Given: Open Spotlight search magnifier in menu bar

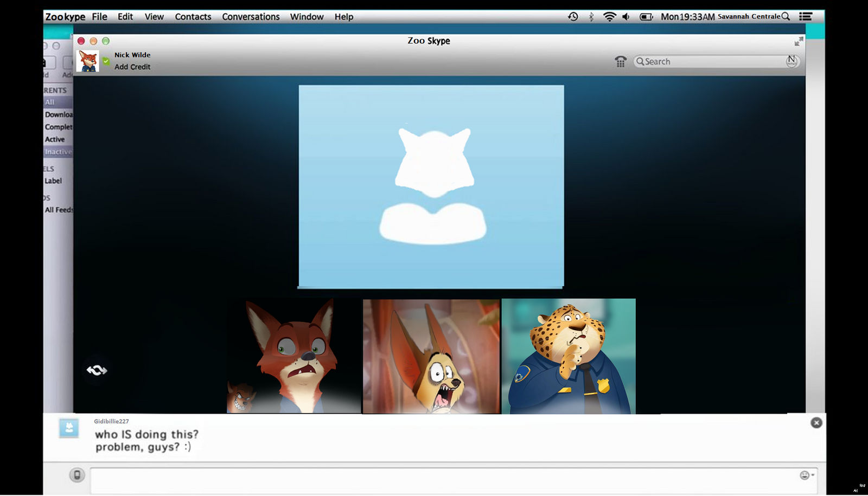Looking at the screenshot, I should [786, 16].
